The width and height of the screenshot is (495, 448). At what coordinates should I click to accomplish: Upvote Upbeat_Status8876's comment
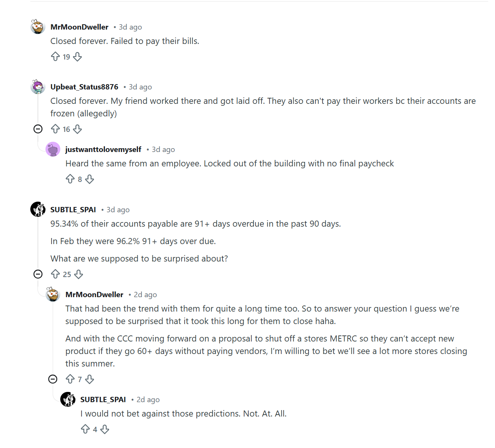[x=55, y=129]
